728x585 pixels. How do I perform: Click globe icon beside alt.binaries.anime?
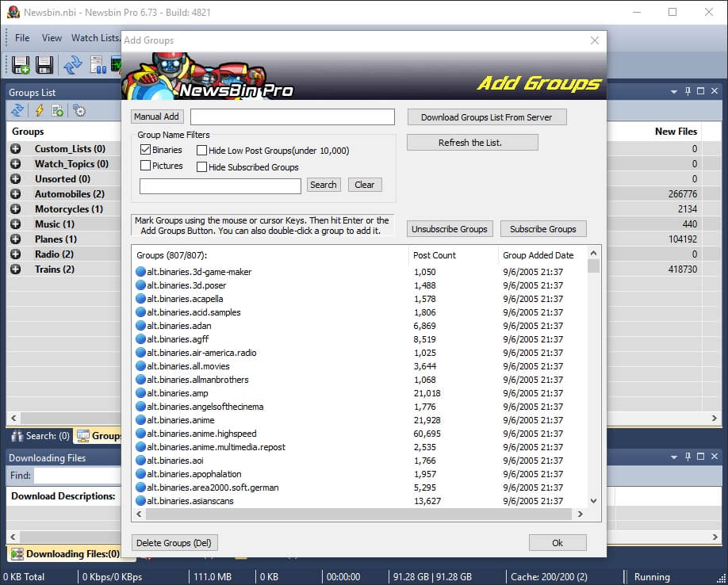140,420
